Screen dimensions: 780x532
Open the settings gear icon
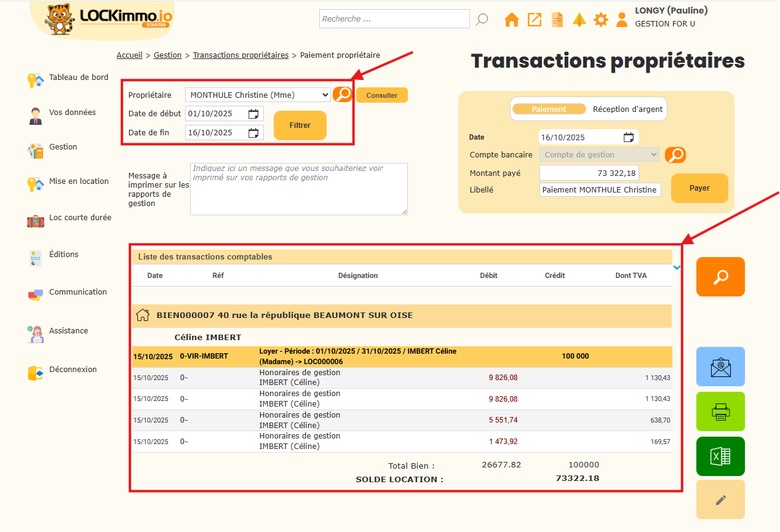coord(600,20)
